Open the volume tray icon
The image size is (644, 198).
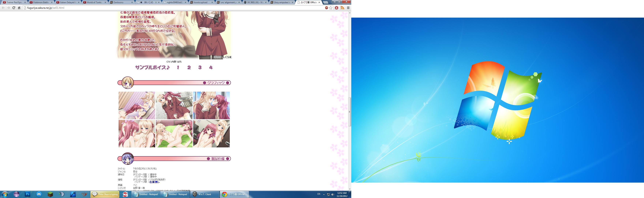[x=332, y=195]
